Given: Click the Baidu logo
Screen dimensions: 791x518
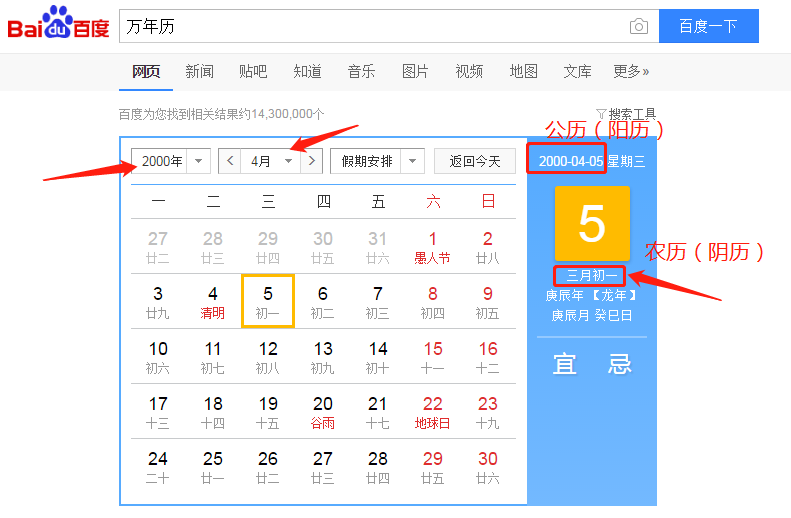Looking at the screenshot, I should (x=58, y=23).
